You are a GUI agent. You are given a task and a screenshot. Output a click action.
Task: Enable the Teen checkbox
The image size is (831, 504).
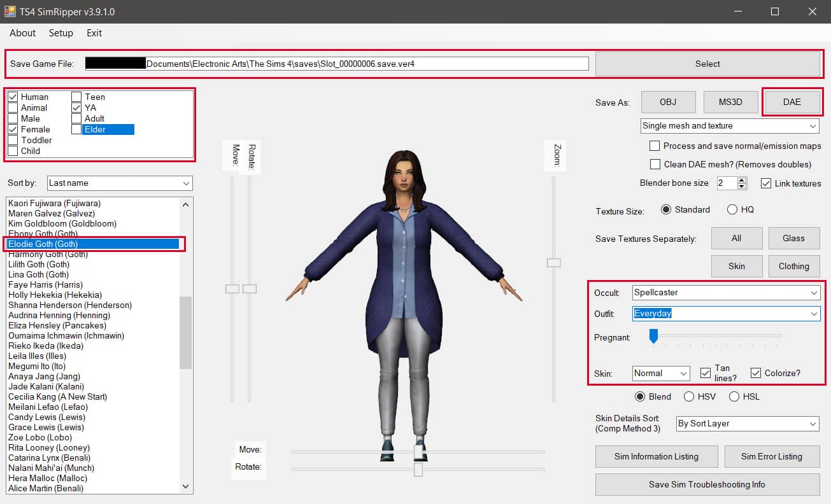pyautogui.click(x=76, y=97)
